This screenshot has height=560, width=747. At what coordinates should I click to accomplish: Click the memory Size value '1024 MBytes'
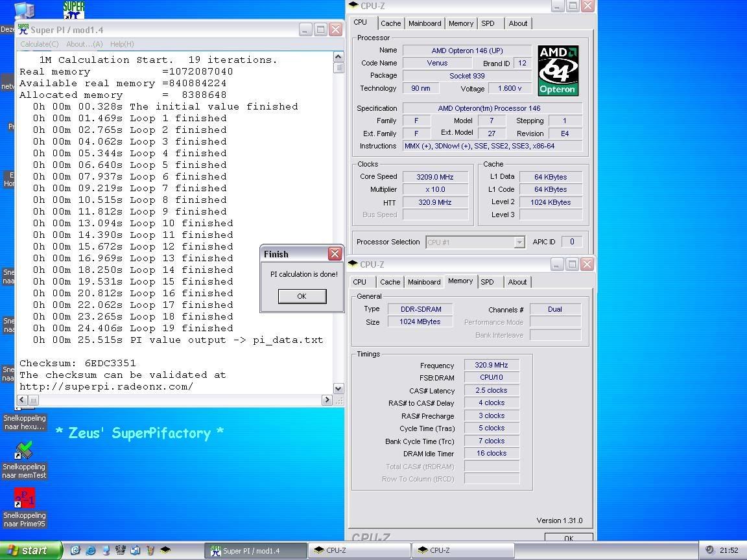point(420,322)
